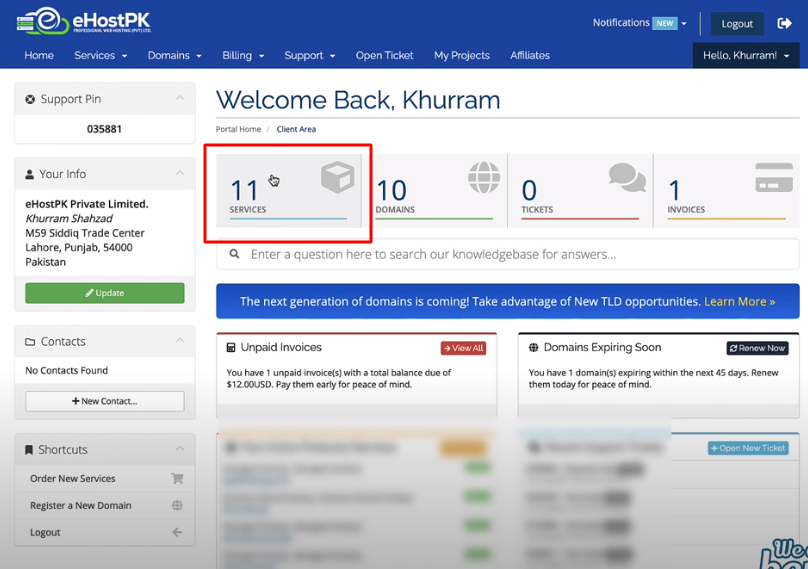The height and width of the screenshot is (569, 808).
Task: Click the NEW badge beside Notifications
Action: (x=665, y=23)
